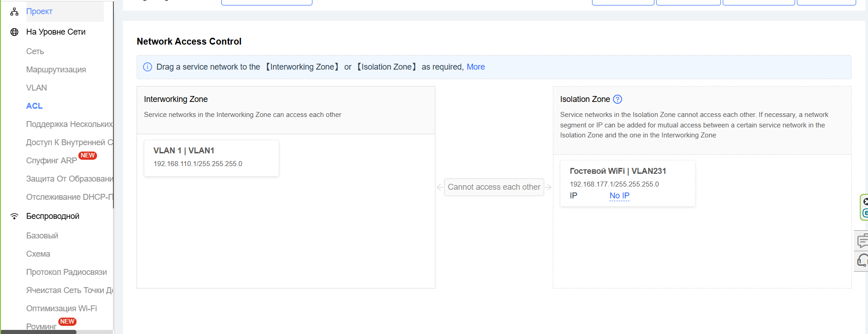
Task: Click the No IP link for Гостевой WiFi
Action: [619, 196]
